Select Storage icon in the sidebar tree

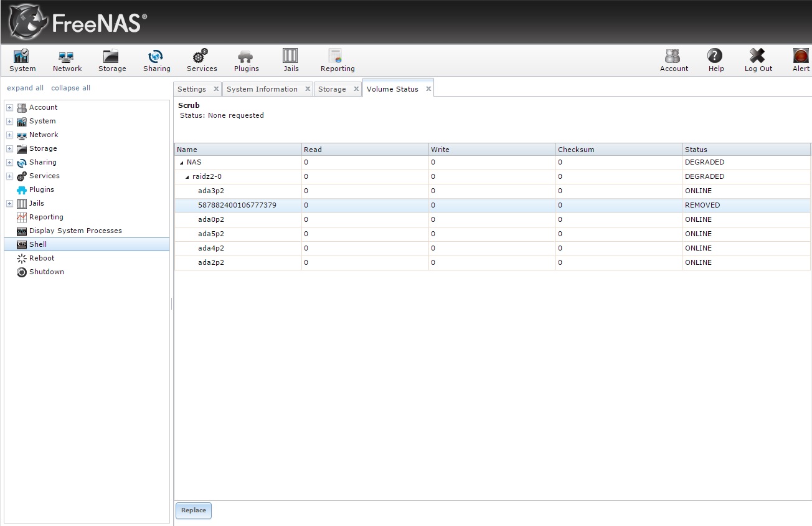pos(22,148)
